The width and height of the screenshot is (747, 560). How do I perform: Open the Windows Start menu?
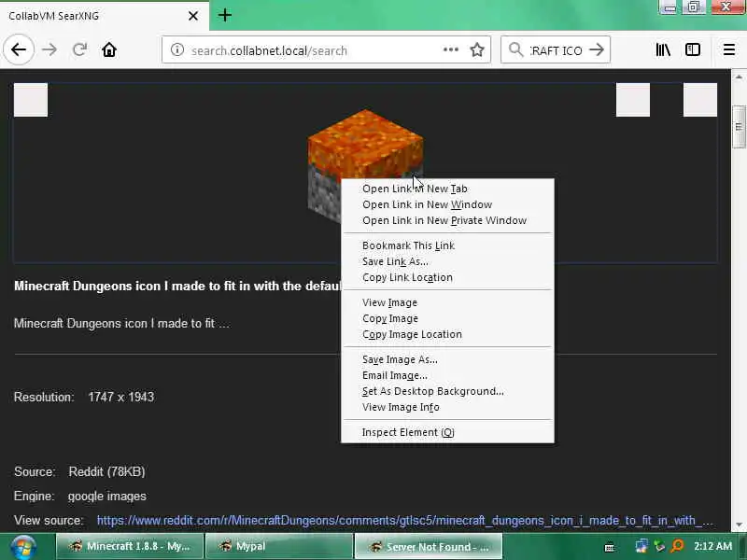click(x=23, y=547)
